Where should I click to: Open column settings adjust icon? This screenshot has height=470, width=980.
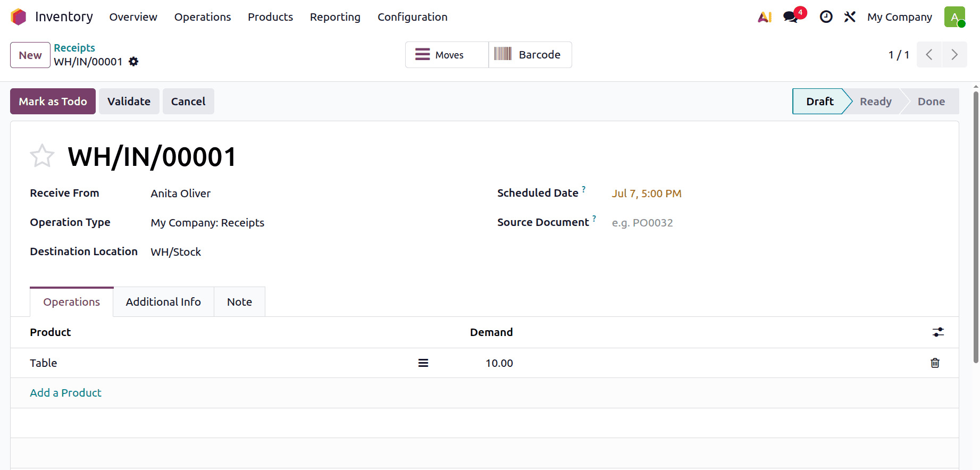coord(938,332)
